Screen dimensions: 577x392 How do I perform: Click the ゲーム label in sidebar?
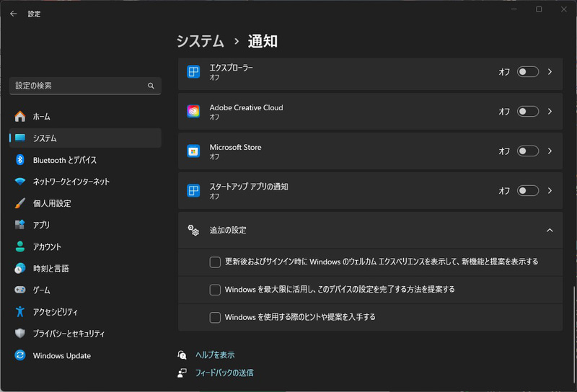[x=41, y=290]
